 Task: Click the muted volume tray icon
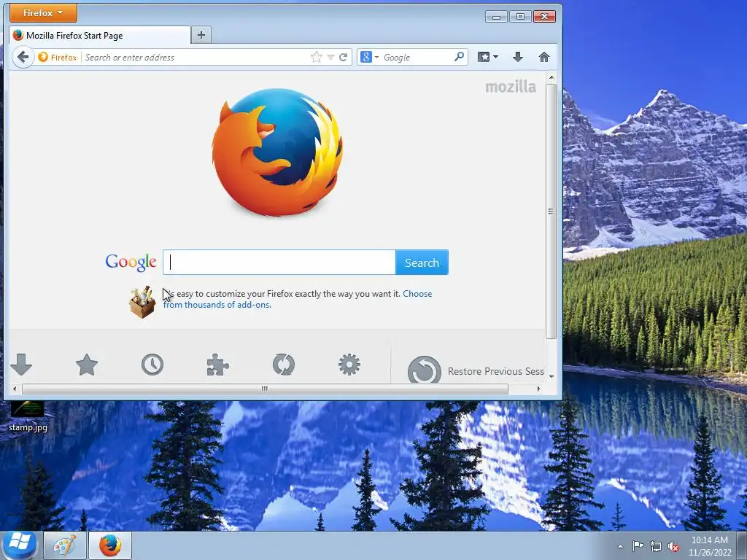(x=673, y=547)
